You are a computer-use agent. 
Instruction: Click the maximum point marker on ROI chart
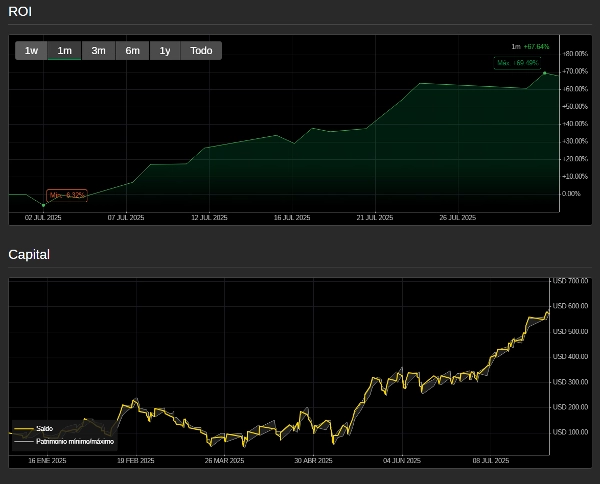click(x=544, y=73)
